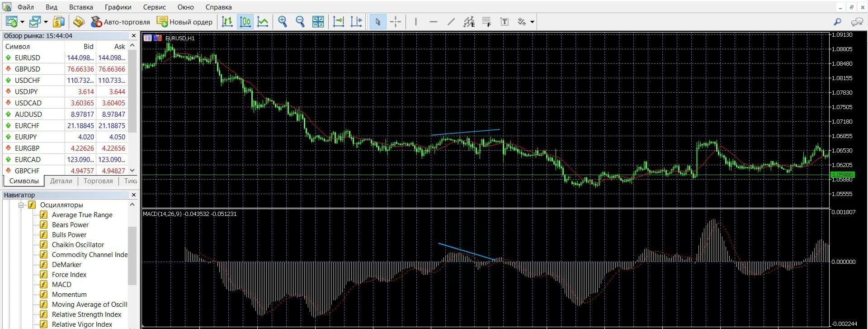Open the Графики menu
This screenshot has width=868, height=329.
(118, 7)
